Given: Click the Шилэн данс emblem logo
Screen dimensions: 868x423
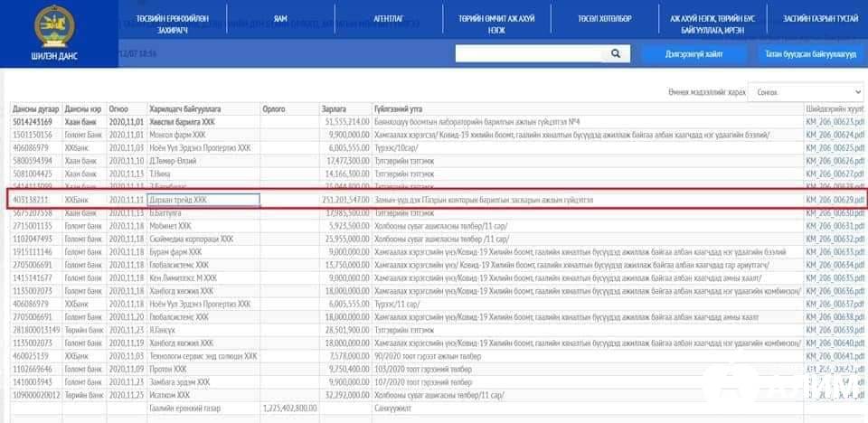Looking at the screenshot, I should pyautogui.click(x=54, y=26).
